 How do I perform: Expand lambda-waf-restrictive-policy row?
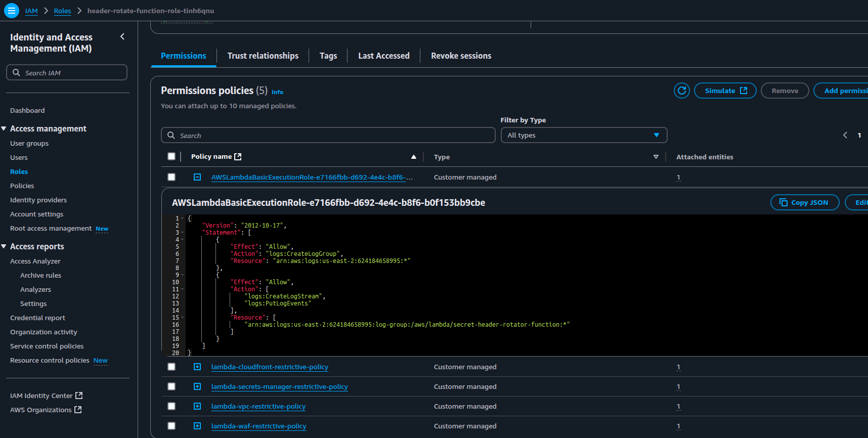(x=197, y=426)
